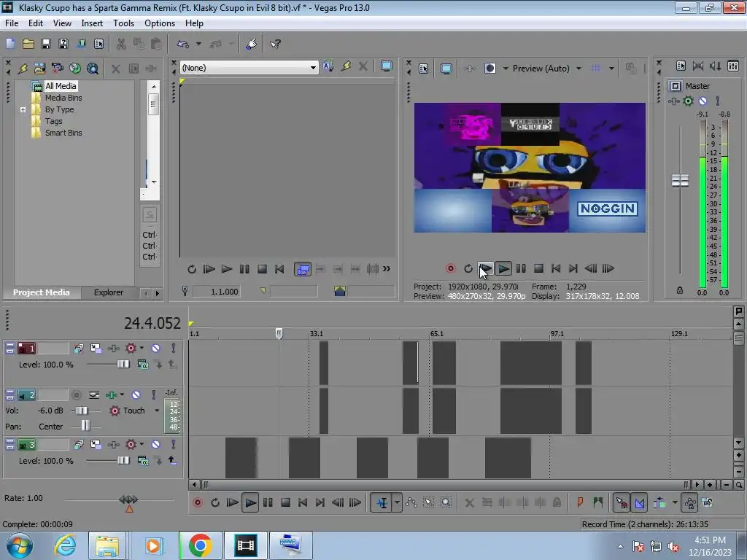Click the New project icon
747x560 pixels.
pos(10,44)
